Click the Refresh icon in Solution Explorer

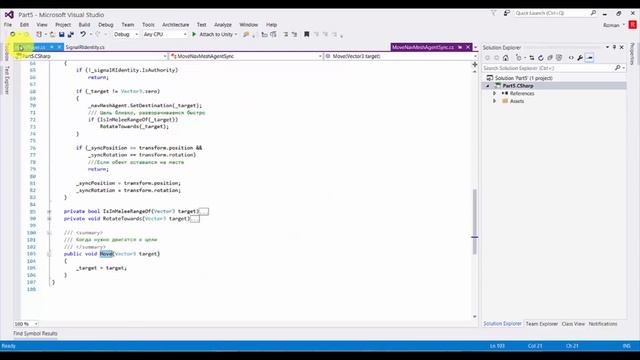click(541, 58)
